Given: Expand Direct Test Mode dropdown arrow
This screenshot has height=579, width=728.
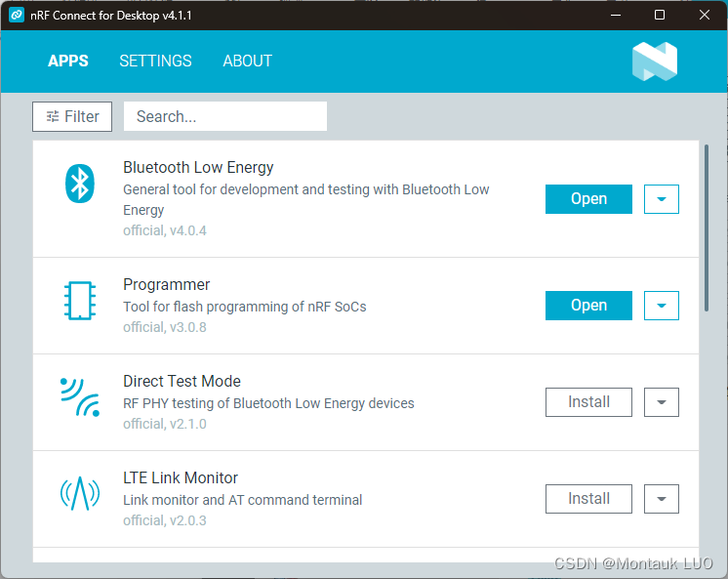Looking at the screenshot, I should point(661,402).
